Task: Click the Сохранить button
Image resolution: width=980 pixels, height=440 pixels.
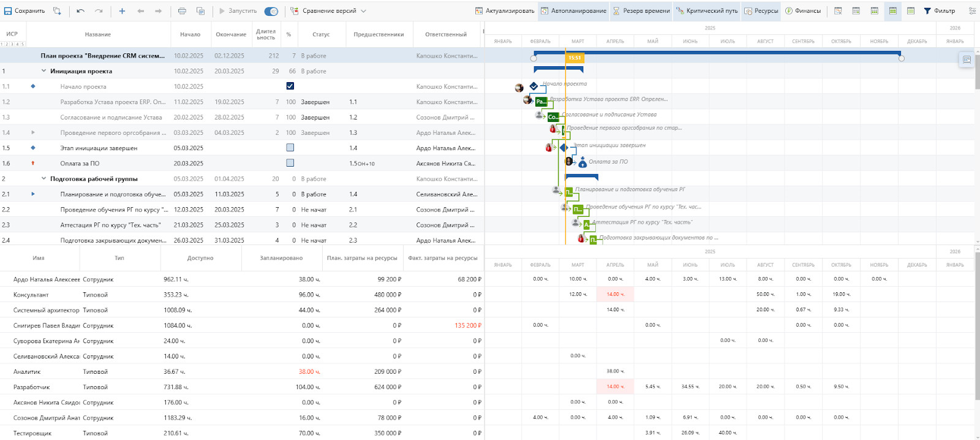Action: coord(24,11)
